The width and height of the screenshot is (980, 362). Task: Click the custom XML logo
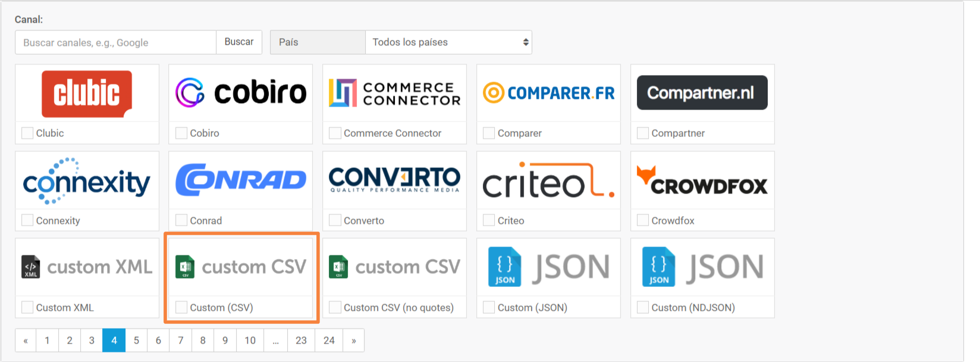[x=87, y=267]
